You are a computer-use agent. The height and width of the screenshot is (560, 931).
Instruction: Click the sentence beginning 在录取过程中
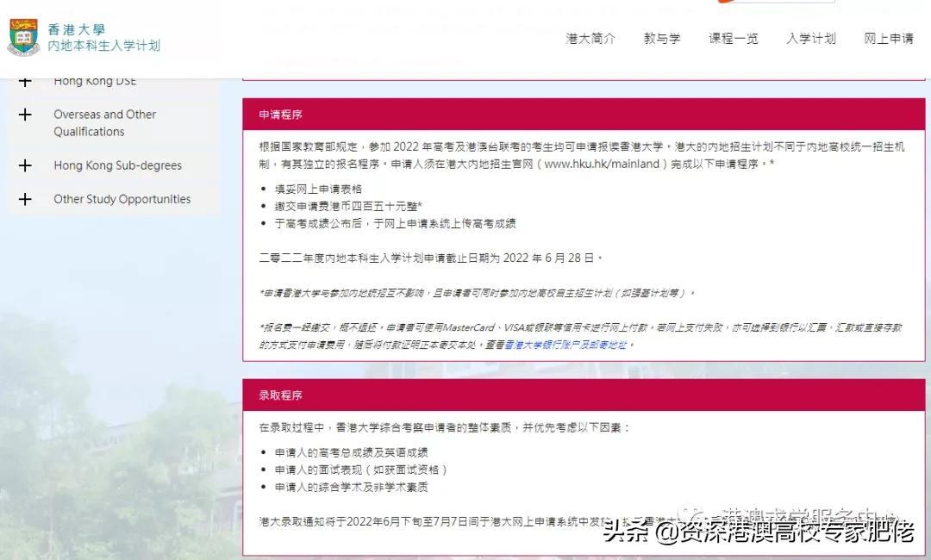pos(444,427)
